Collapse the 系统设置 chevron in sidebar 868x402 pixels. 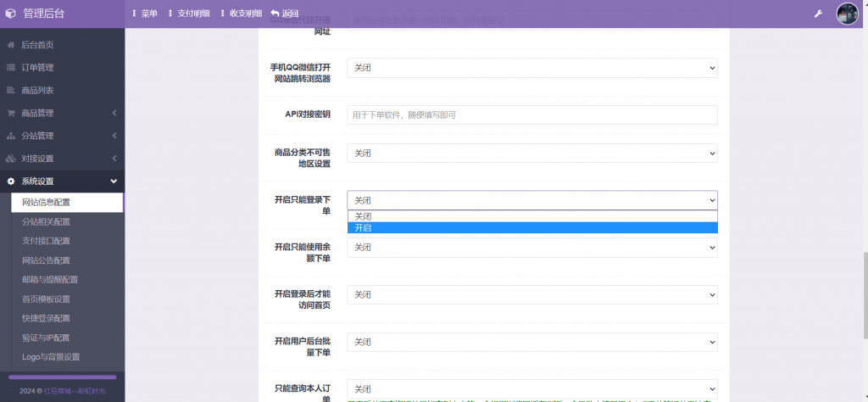pyautogui.click(x=114, y=181)
